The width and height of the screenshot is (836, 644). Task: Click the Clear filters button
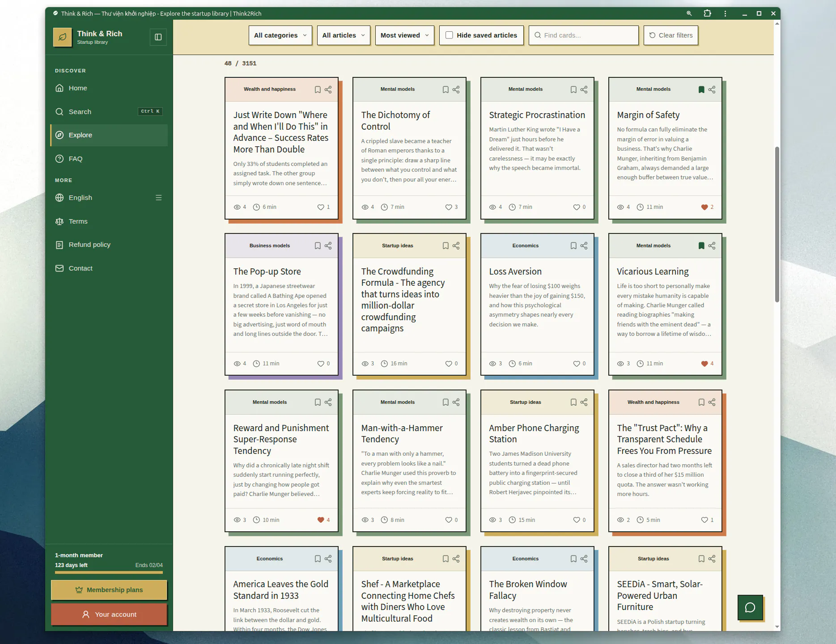670,35
